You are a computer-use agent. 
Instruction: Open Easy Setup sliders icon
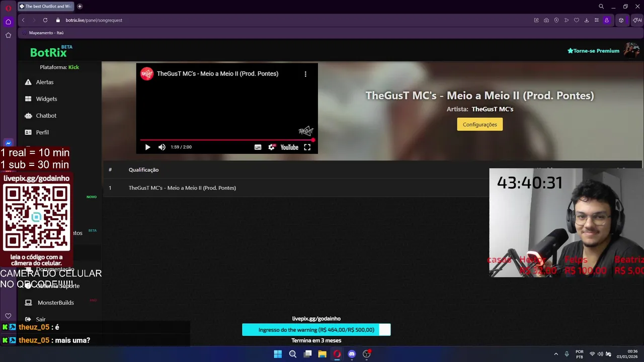click(x=597, y=20)
